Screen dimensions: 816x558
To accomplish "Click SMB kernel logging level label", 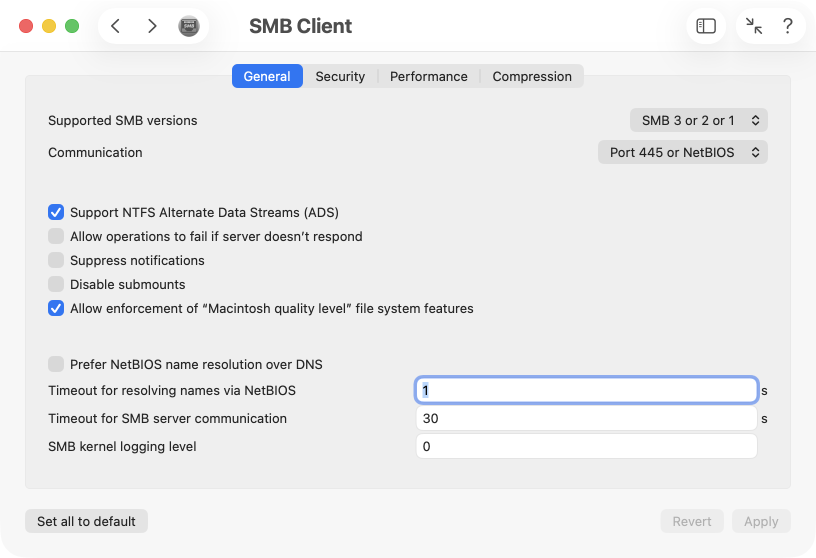I will [122, 447].
